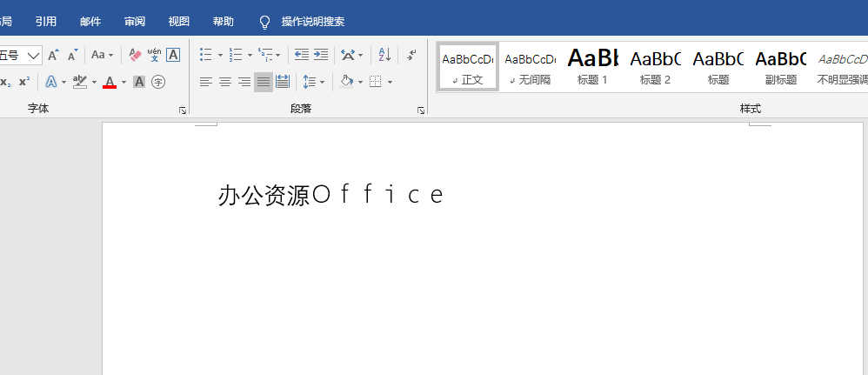Open Asian Layout options icon
The image size is (868, 375).
348,55
